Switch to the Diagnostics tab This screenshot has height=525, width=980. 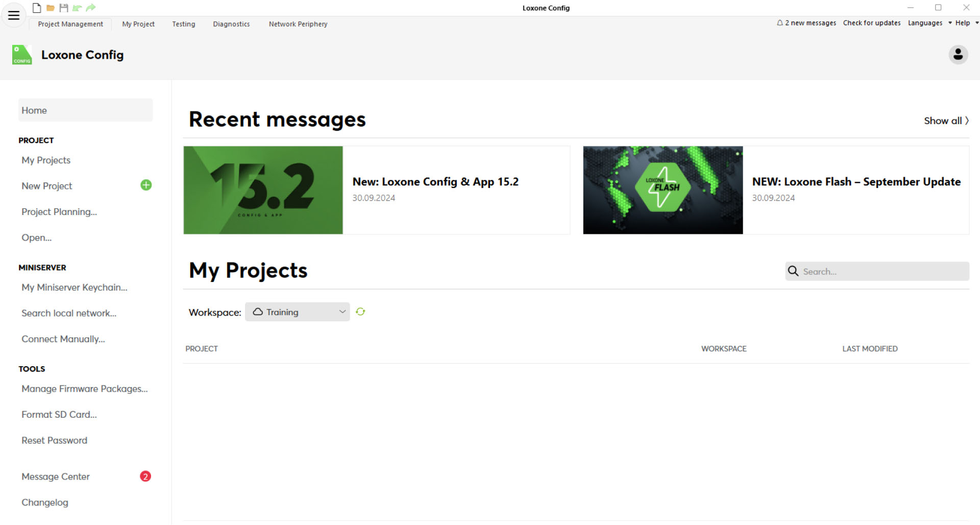pos(231,24)
